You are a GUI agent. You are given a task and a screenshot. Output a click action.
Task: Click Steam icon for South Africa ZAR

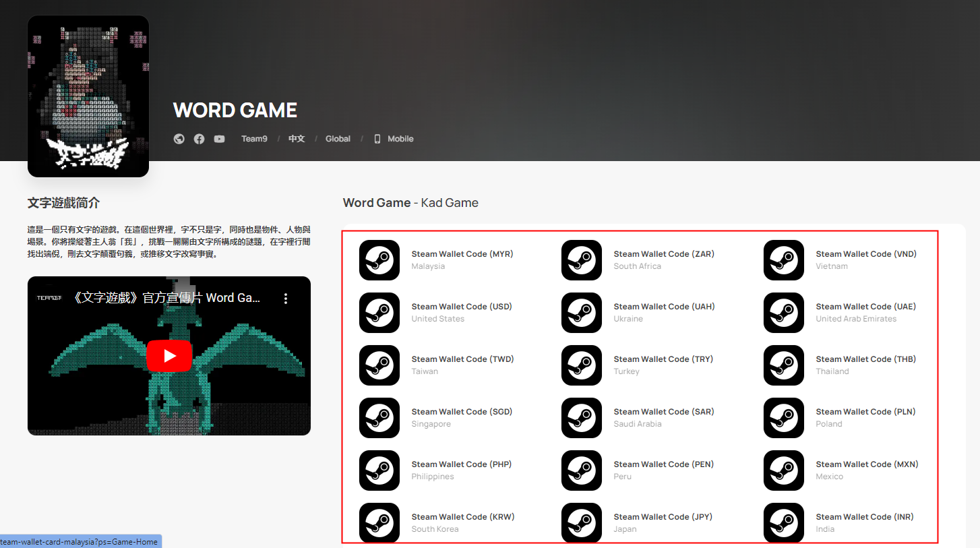click(x=582, y=260)
